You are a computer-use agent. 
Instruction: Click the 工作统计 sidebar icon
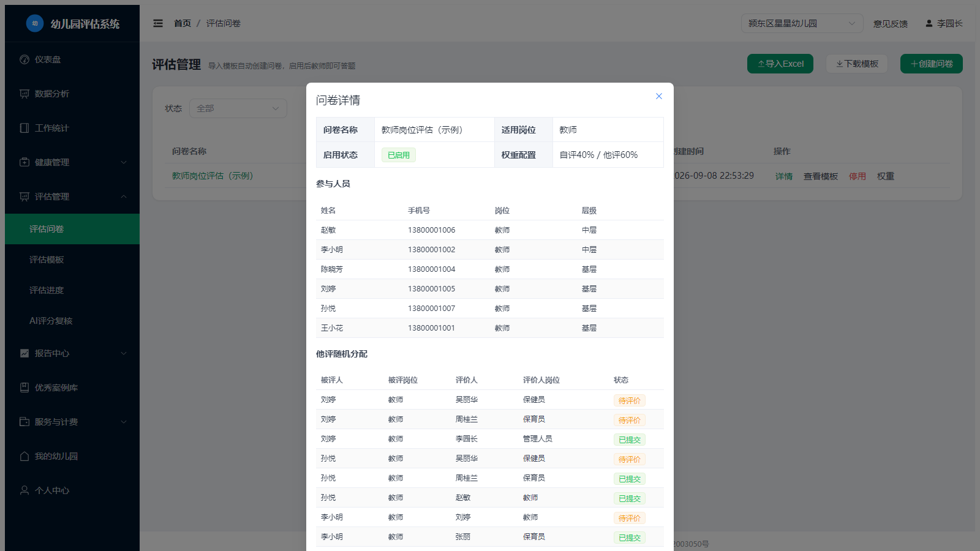pos(24,128)
